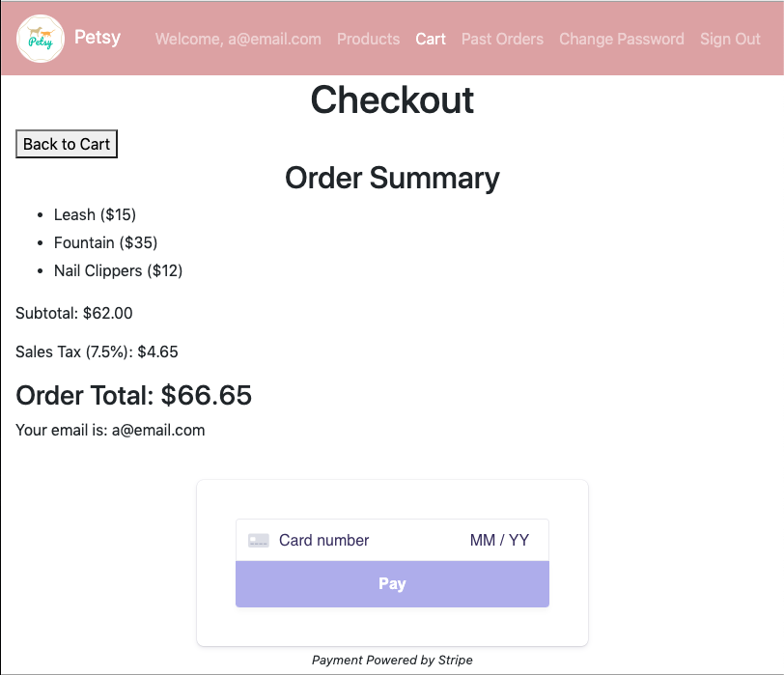Click the Sales Tax (7.5%) line

pyautogui.click(x=97, y=352)
